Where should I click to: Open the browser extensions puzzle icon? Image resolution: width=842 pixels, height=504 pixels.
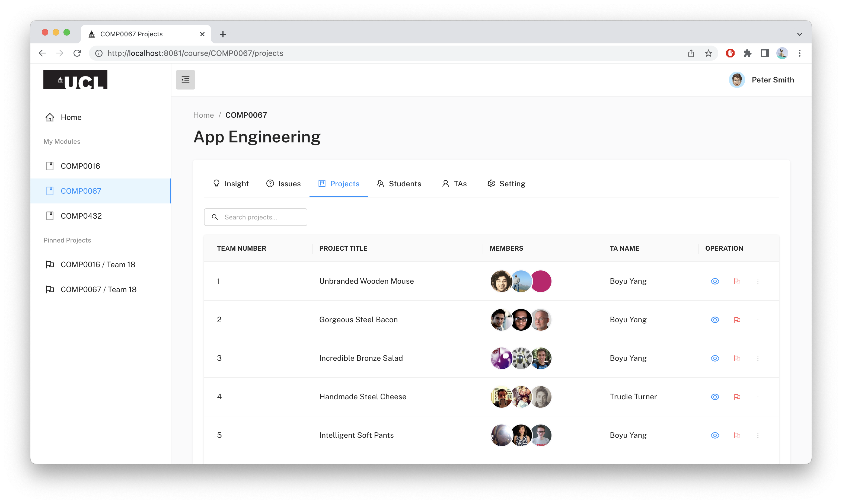coord(747,53)
